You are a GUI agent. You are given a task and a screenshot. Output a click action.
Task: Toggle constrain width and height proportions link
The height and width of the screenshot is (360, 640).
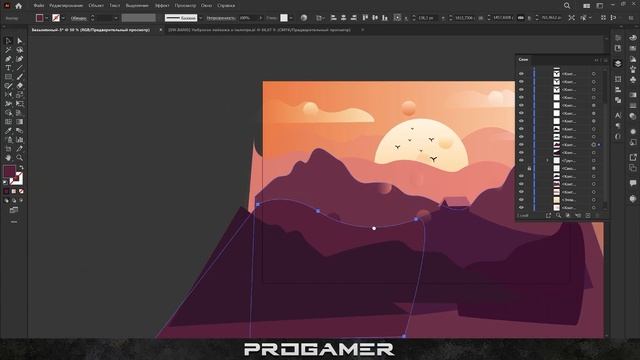[x=521, y=18]
